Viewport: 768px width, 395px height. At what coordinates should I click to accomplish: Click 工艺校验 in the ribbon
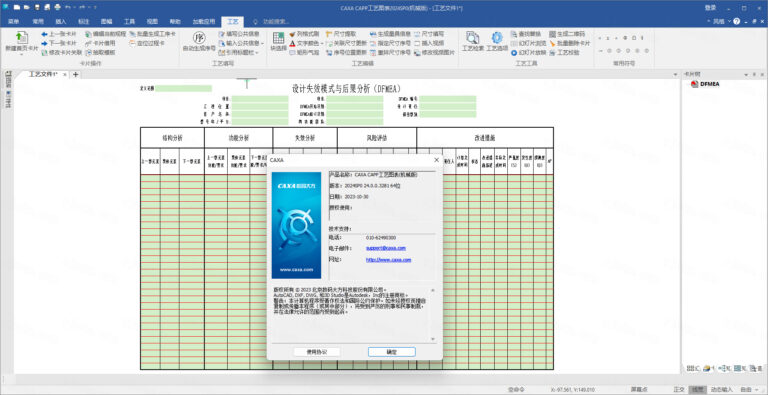coord(564,52)
